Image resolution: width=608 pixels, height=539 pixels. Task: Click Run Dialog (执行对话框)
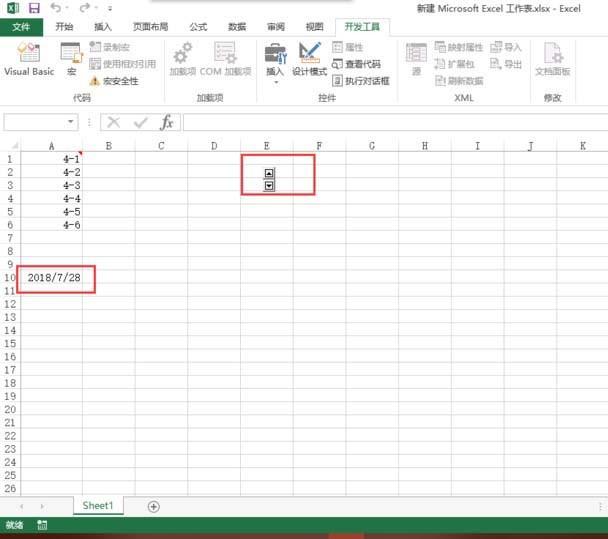(x=361, y=81)
